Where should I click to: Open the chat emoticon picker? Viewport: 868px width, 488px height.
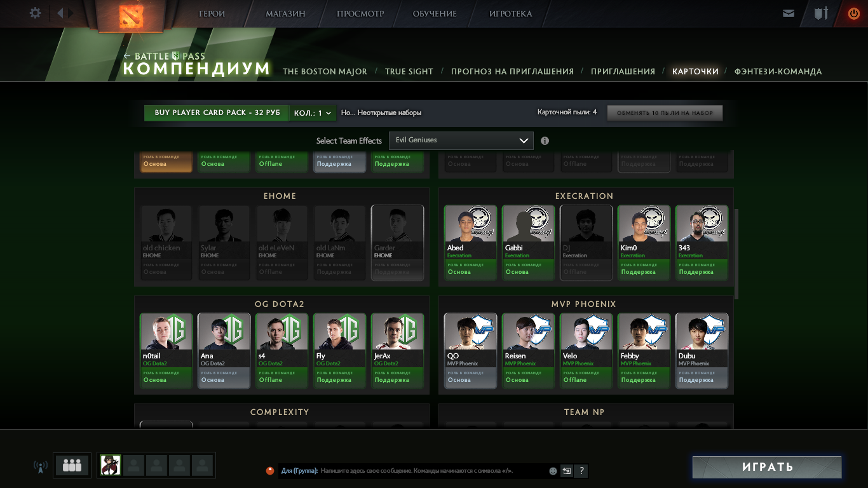coord(553,471)
